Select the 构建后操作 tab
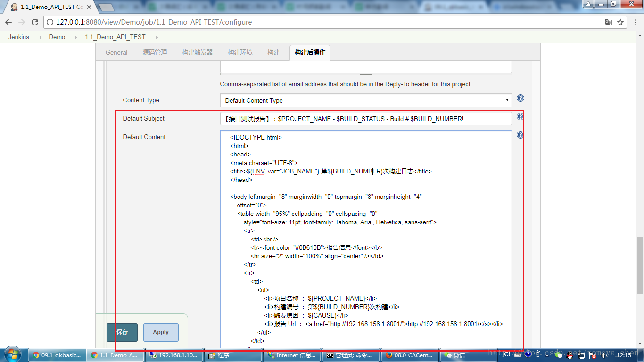 310,52
